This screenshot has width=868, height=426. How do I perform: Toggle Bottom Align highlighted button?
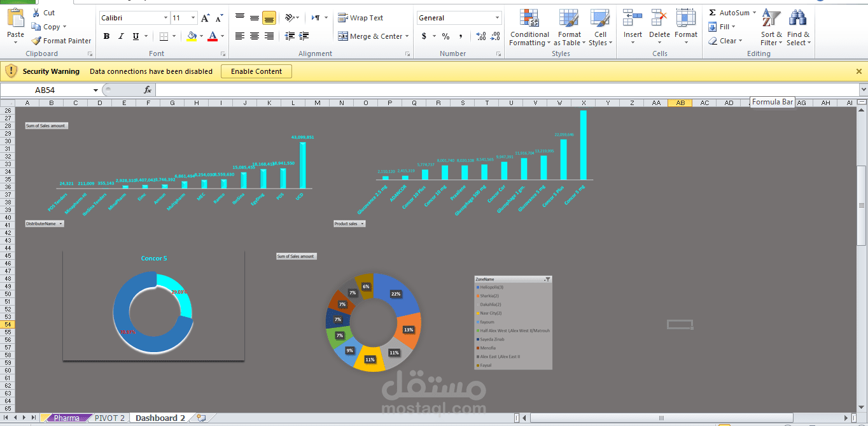[269, 18]
